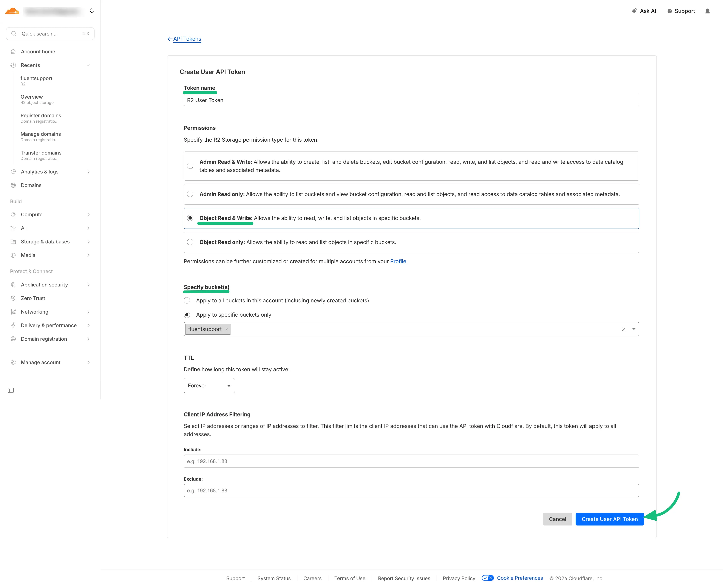Select Object Read only permission
This screenshot has width=723, height=588.
(x=190, y=242)
